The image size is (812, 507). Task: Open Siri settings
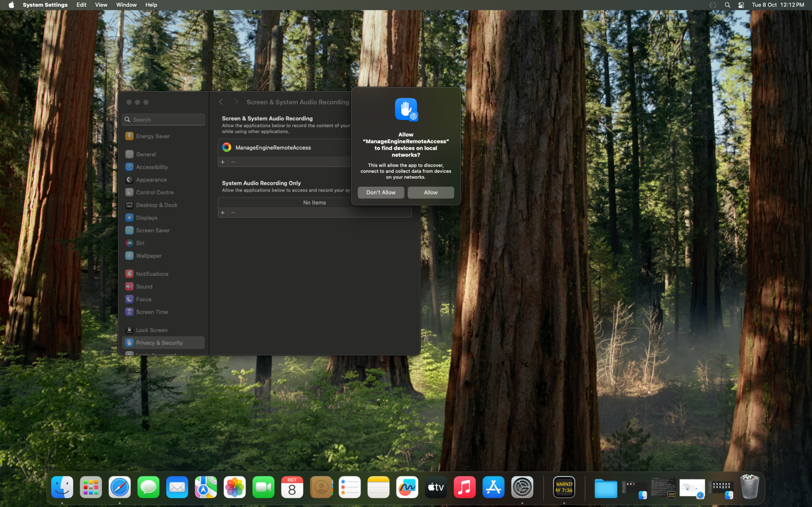140,243
